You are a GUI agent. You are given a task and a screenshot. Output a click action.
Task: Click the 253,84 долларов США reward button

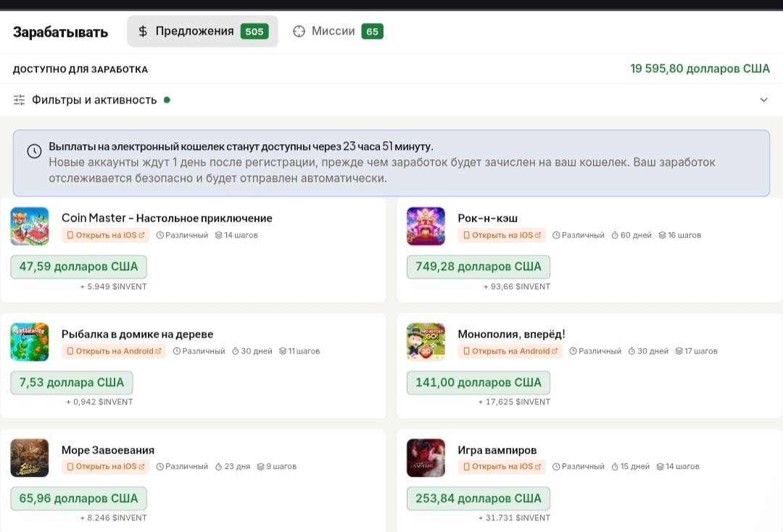click(478, 498)
